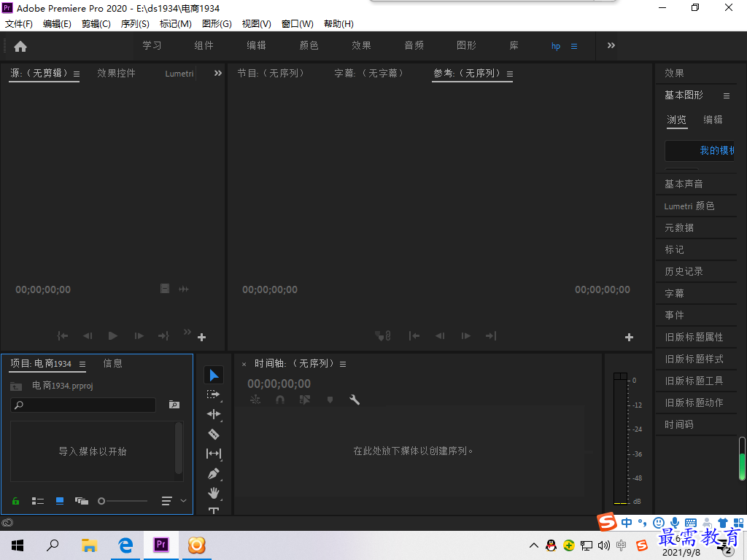Viewport: 747px width, 560px height.
Task: Open the 序列(S) menu
Action: pos(135,24)
